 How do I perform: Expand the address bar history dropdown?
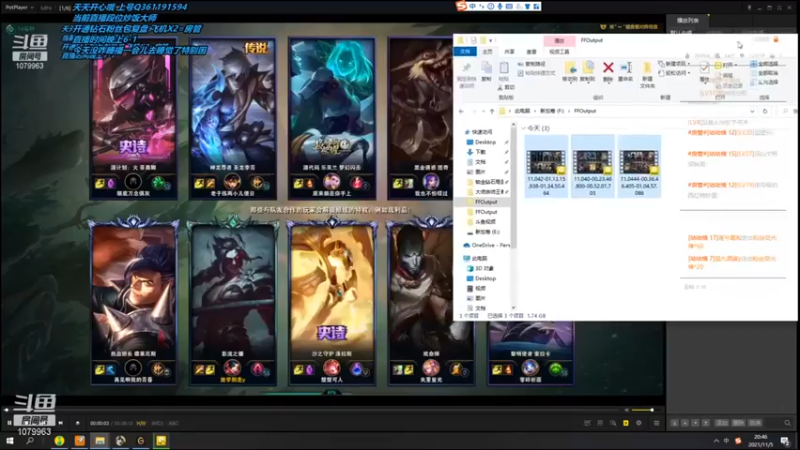(x=752, y=111)
